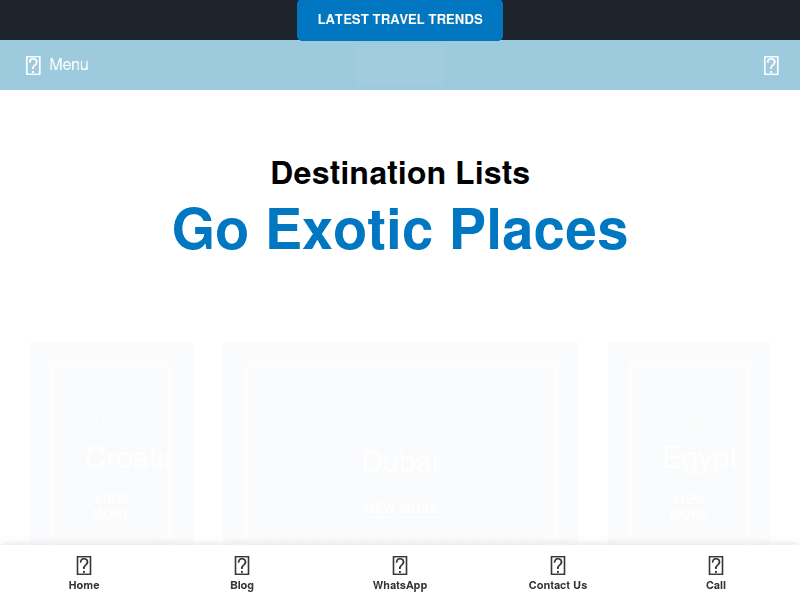Click the Call label in bottom navigation

tap(716, 586)
